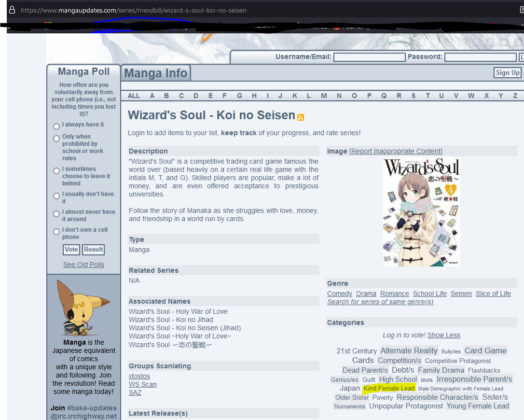
Task: Select "I almost never have it around"
Action: coord(56,214)
